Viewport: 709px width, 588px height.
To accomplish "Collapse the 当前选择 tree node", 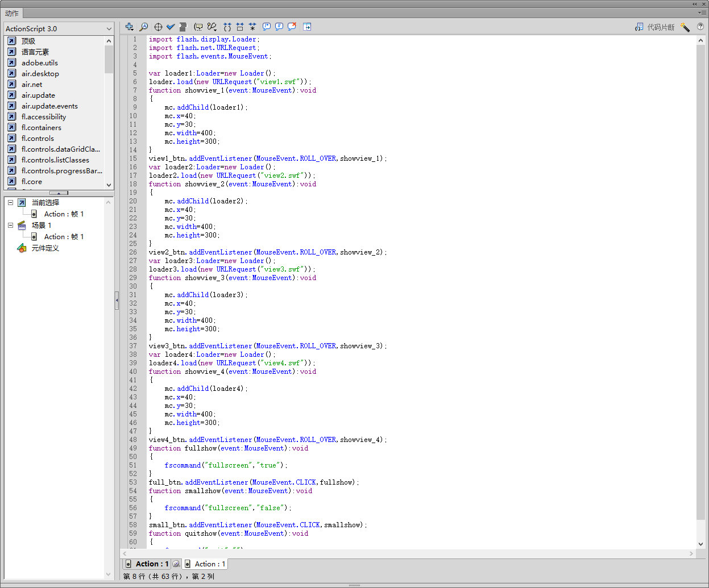I will pos(10,202).
